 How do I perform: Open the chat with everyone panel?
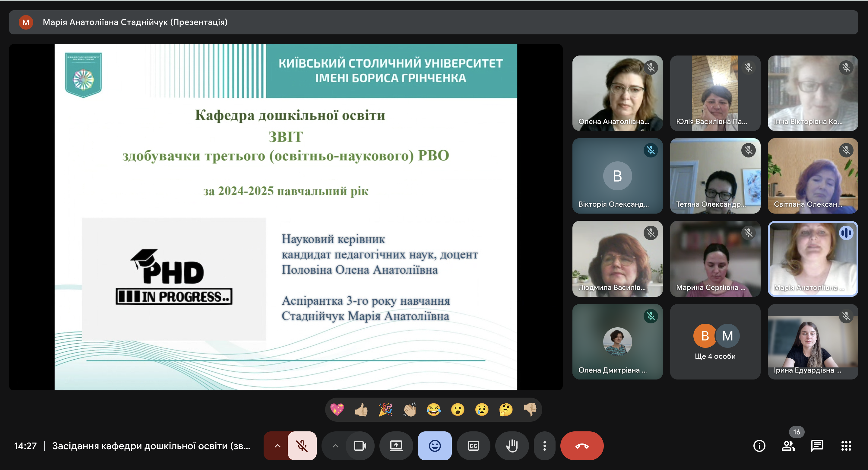[x=817, y=446]
